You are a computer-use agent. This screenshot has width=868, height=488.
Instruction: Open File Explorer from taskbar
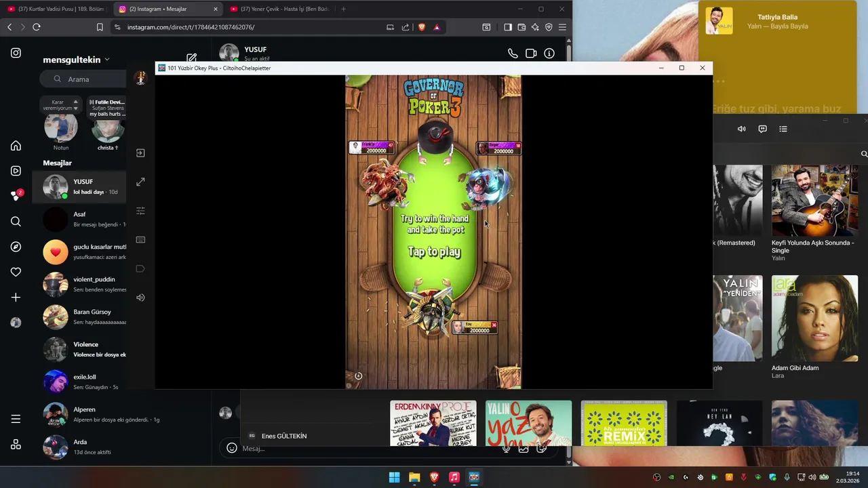point(414,477)
